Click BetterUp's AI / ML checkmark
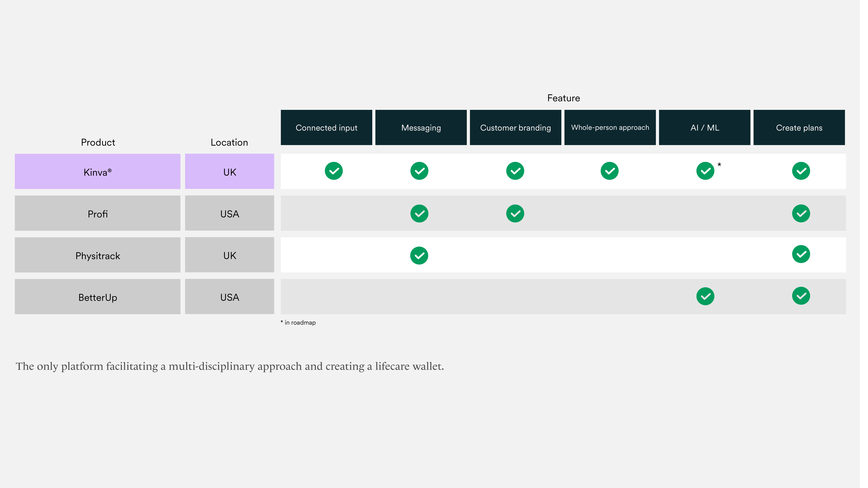The image size is (868, 488). 705,296
